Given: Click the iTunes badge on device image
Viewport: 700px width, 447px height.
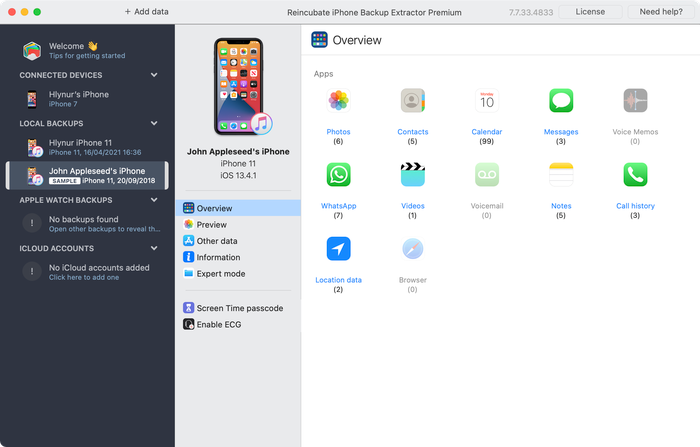Looking at the screenshot, I should coord(261,124).
